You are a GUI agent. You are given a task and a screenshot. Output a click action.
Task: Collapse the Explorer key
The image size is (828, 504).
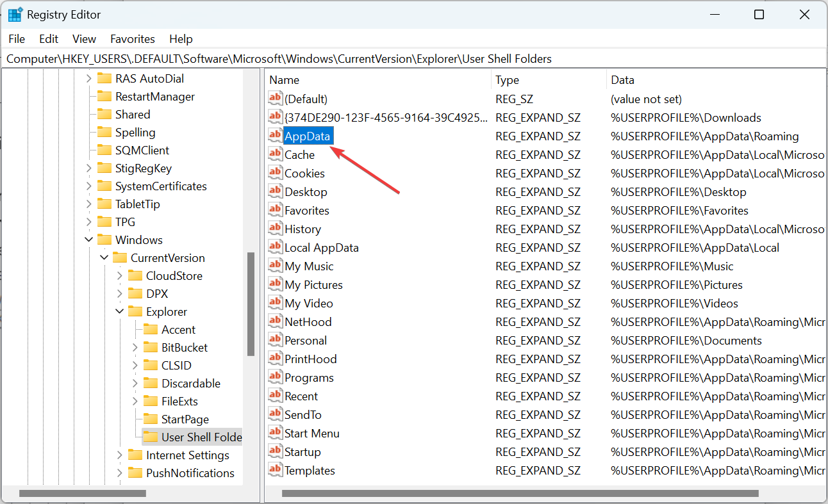coord(119,312)
